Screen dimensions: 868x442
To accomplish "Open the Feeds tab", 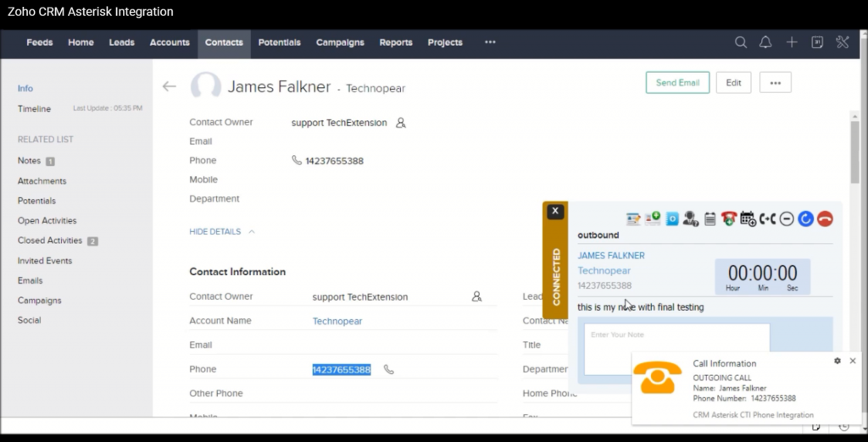I will [40, 42].
